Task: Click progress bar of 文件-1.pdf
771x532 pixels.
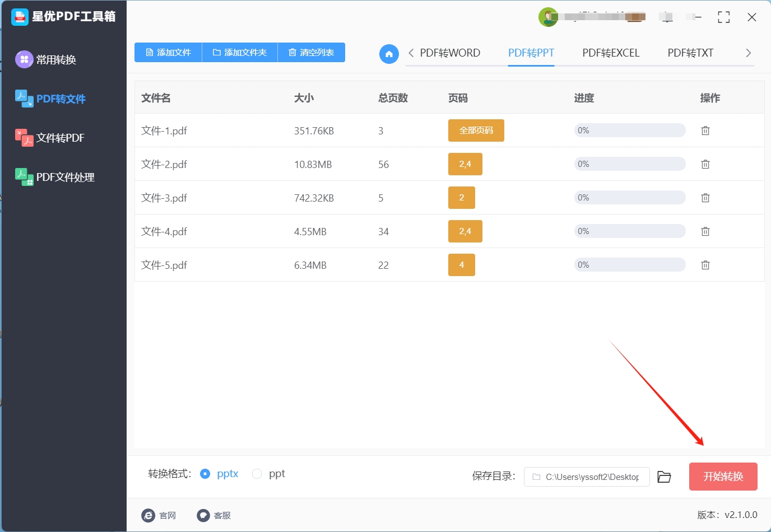Action: [630, 130]
